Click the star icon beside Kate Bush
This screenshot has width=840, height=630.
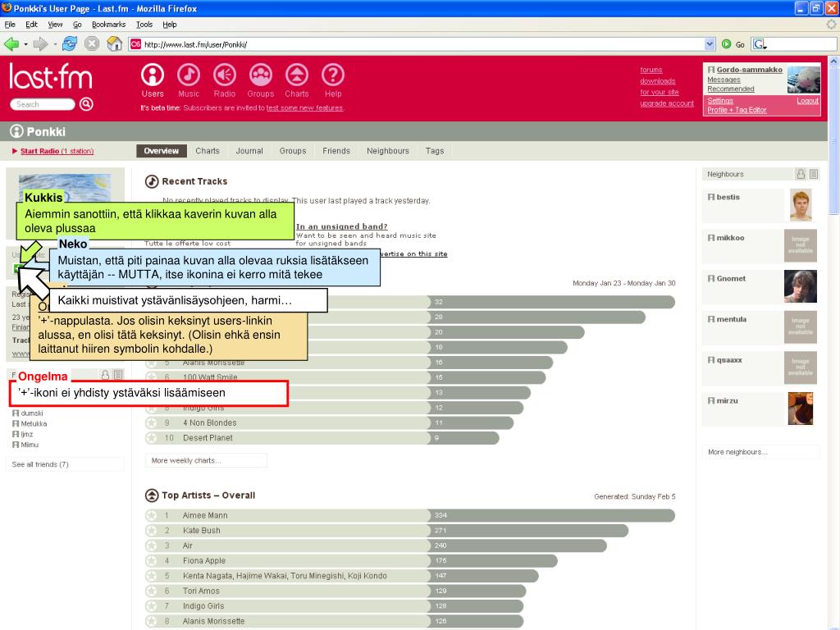152,531
